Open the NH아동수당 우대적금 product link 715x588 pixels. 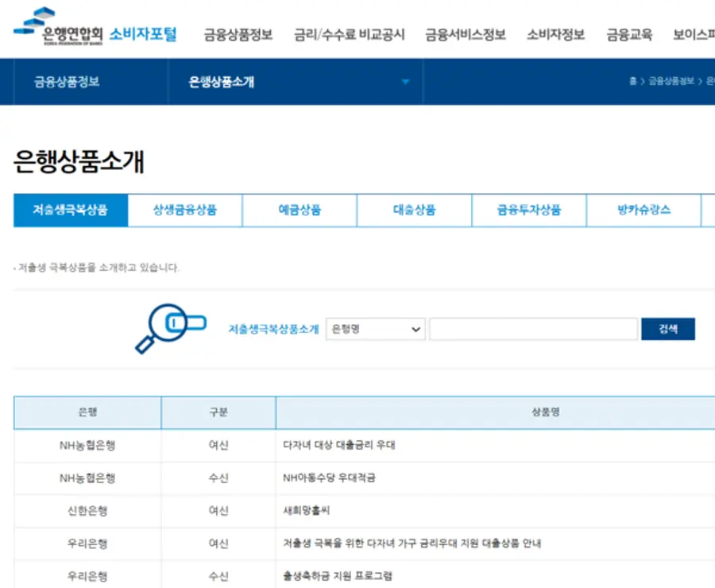(329, 478)
